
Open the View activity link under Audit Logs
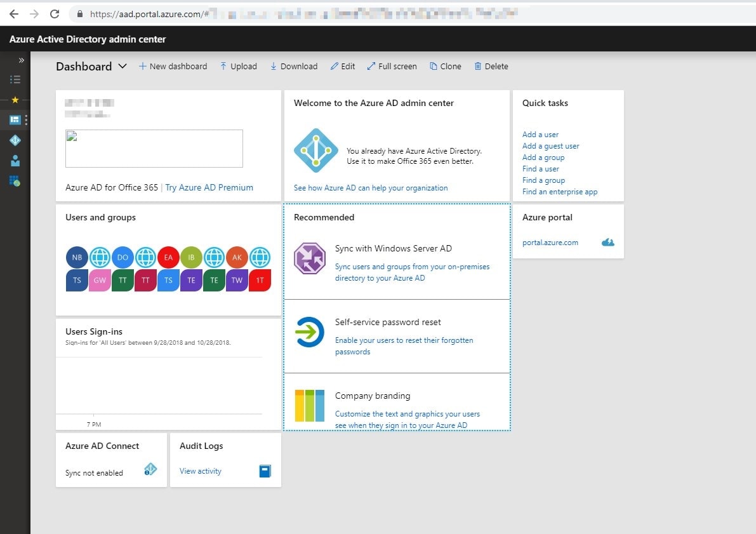[x=201, y=471]
